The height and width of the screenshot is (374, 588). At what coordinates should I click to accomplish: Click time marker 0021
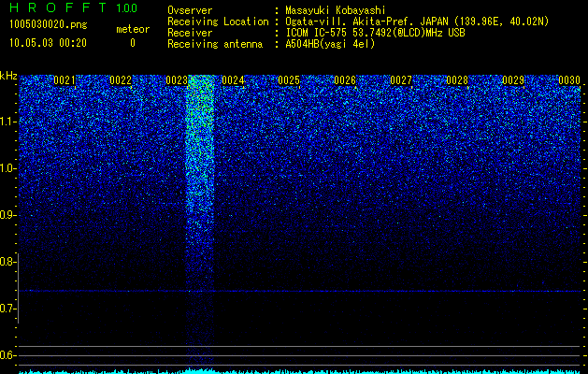pyautogui.click(x=65, y=80)
